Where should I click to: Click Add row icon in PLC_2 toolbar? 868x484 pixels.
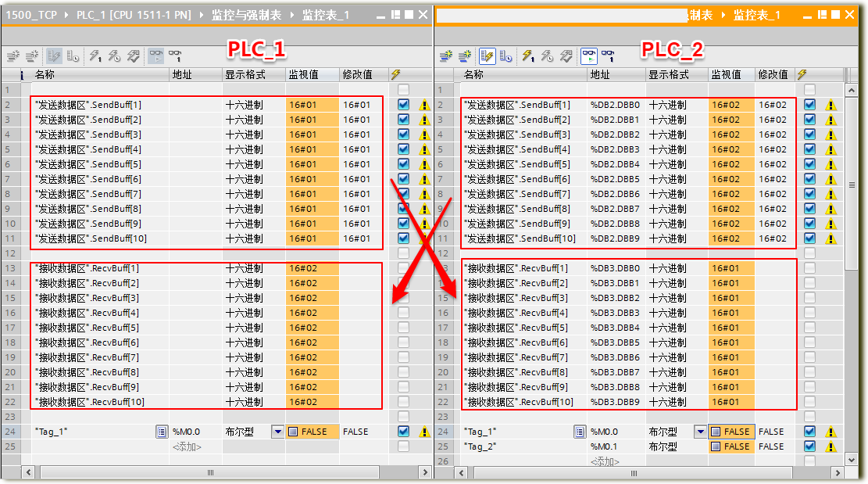[x=465, y=56]
